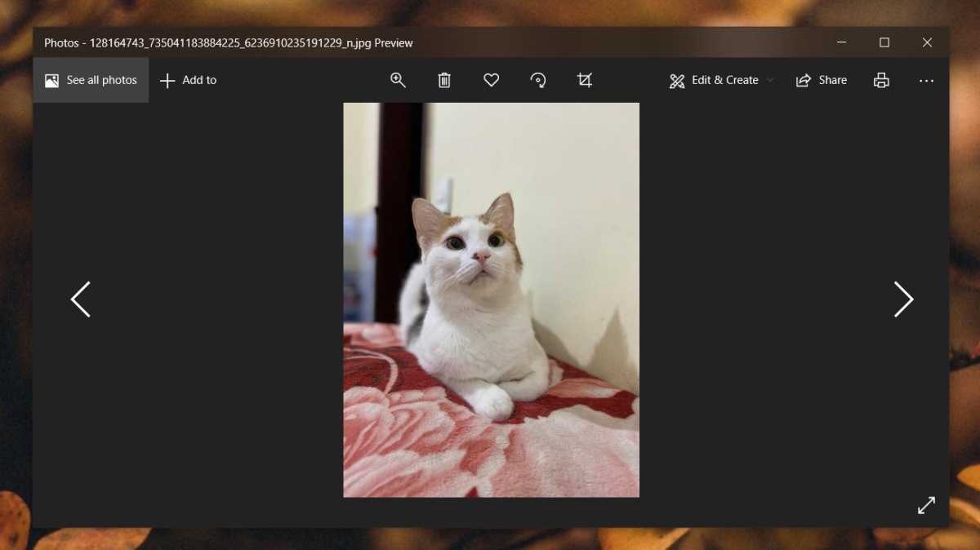Open the crop tool icon
Image resolution: width=980 pixels, height=550 pixels.
point(585,80)
